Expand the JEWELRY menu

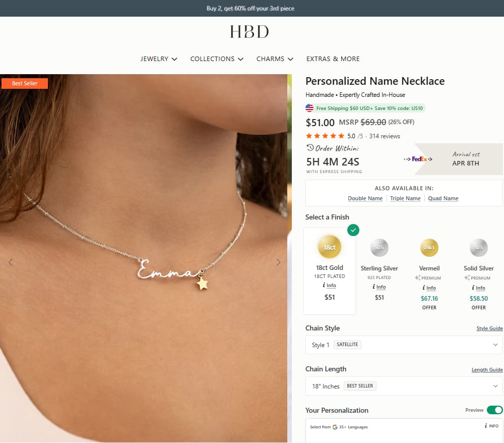(x=159, y=59)
